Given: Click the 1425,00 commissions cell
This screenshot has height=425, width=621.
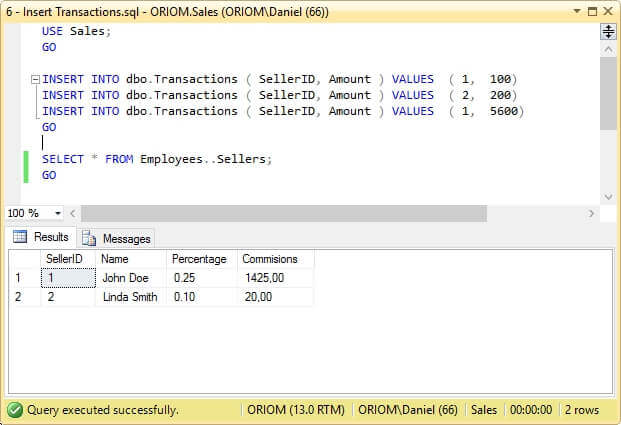Looking at the screenshot, I should [x=276, y=278].
